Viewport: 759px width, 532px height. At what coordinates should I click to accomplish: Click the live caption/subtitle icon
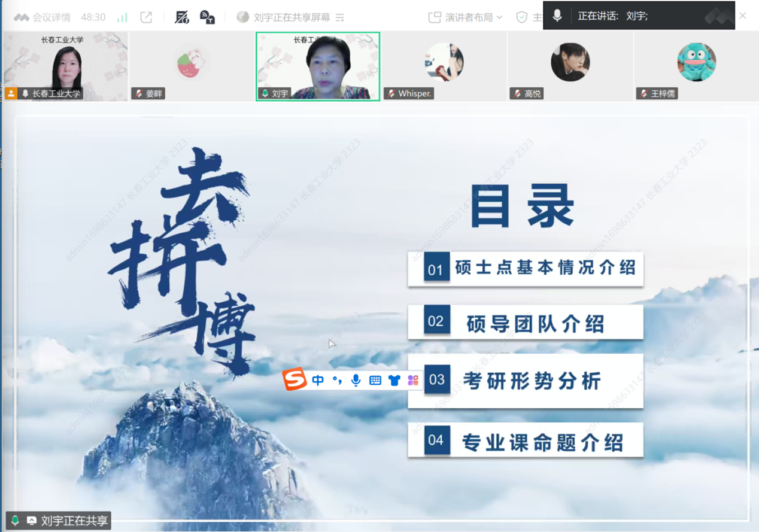(207, 17)
